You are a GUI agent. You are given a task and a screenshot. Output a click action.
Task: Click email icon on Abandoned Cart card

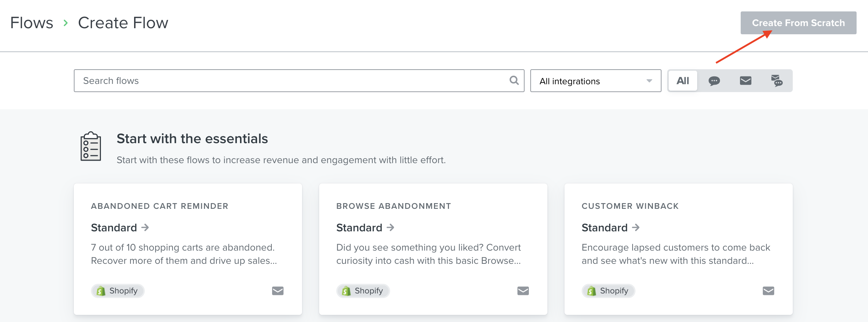coord(277,291)
